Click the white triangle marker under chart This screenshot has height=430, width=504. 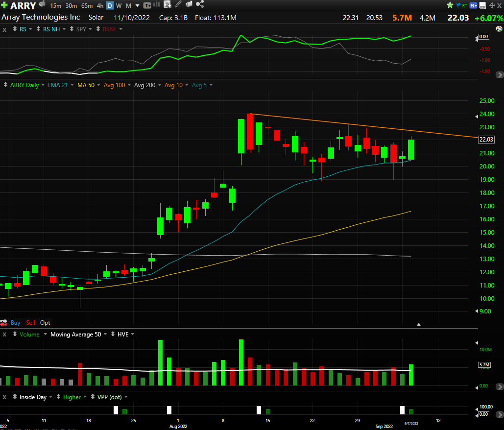click(418, 325)
